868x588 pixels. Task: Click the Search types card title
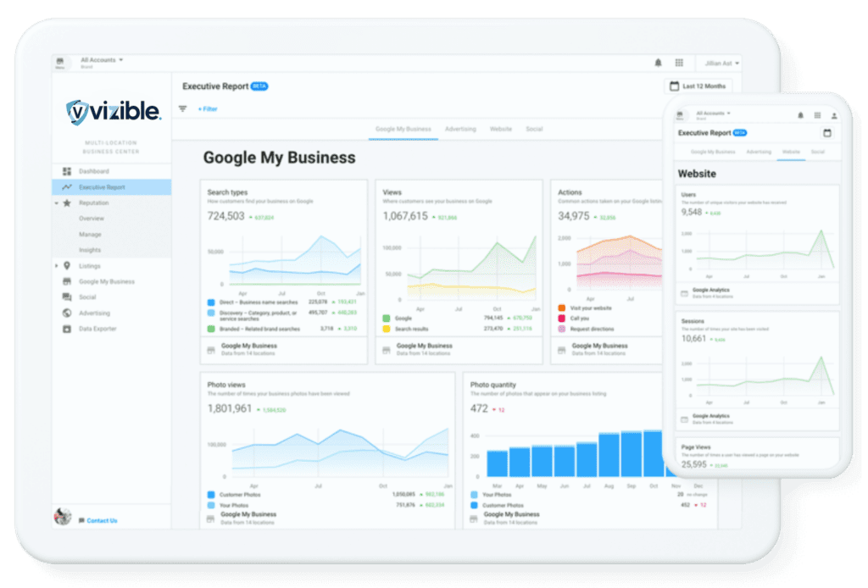(x=227, y=192)
